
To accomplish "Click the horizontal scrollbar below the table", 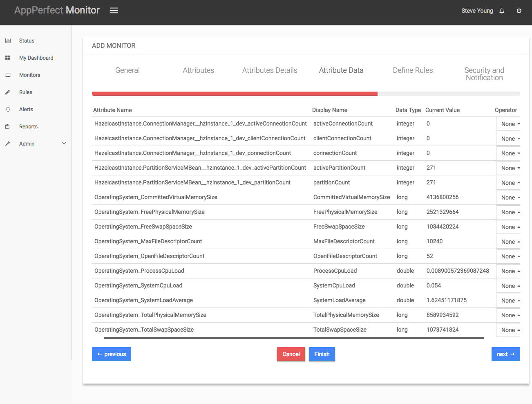I will [x=293, y=338].
